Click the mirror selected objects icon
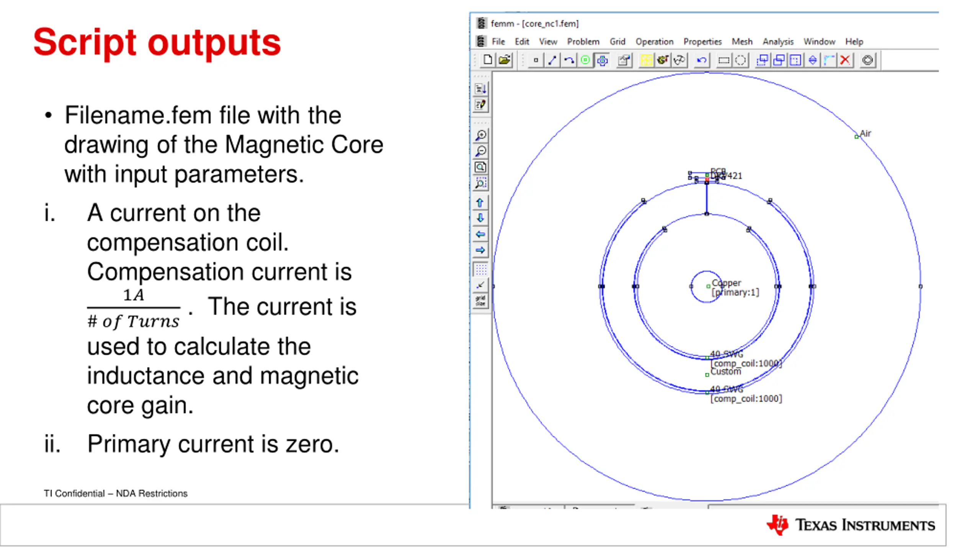The image size is (980, 551). [x=812, y=60]
